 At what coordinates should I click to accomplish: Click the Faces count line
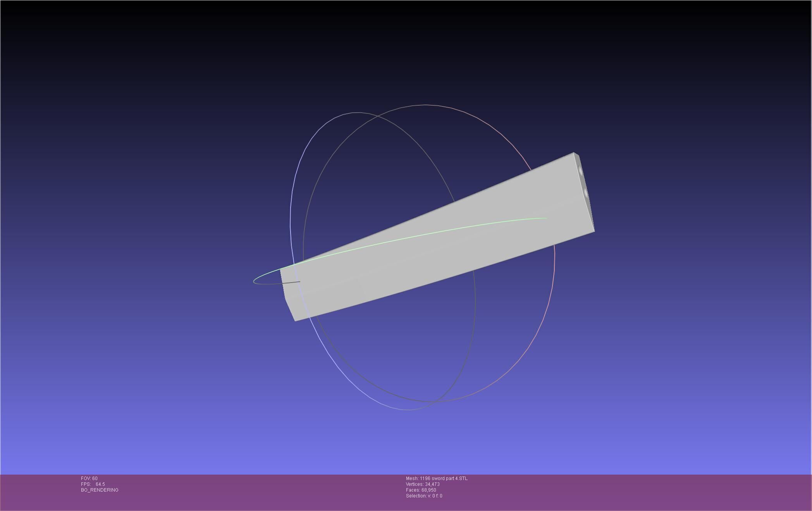tap(421, 490)
